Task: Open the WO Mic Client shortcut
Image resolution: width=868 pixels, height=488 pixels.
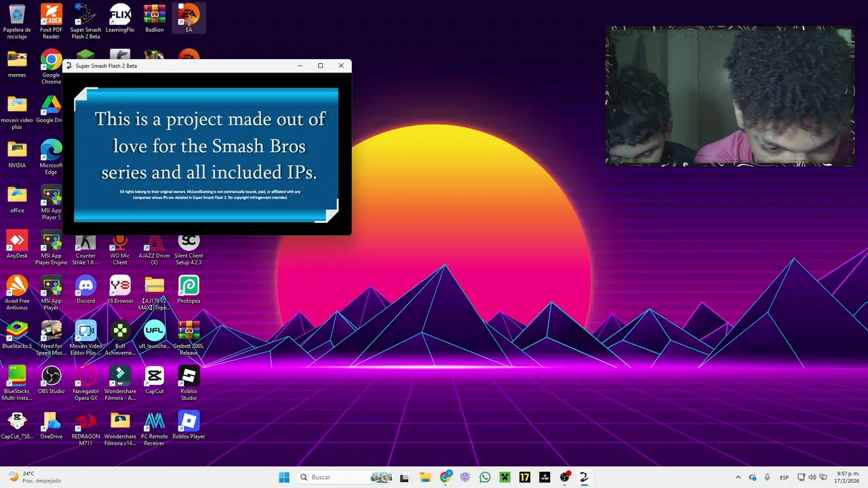Action: click(x=120, y=249)
